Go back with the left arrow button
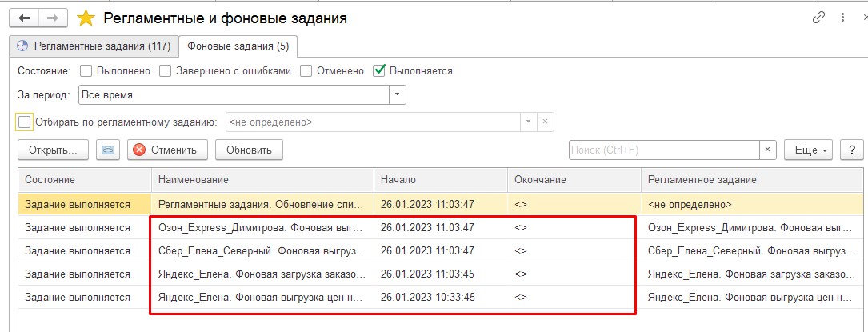The width and height of the screenshot is (868, 332). pos(24,18)
